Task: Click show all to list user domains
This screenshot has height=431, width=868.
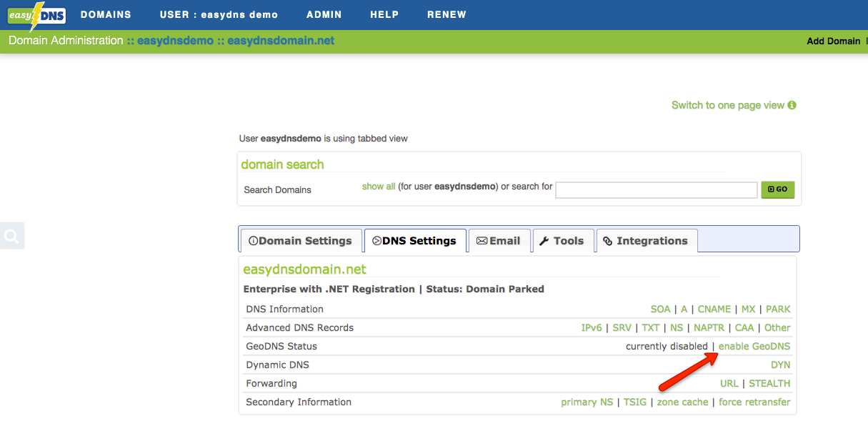Action: tap(379, 186)
